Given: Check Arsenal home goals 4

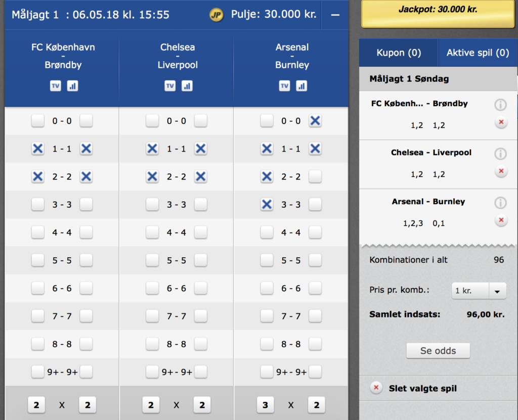Looking at the screenshot, I should click(267, 232).
